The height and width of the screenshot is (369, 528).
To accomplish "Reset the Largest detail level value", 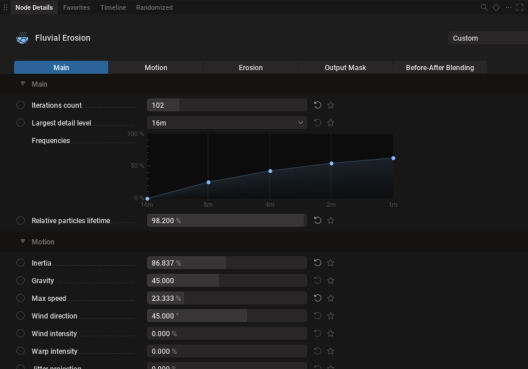I will click(x=317, y=123).
